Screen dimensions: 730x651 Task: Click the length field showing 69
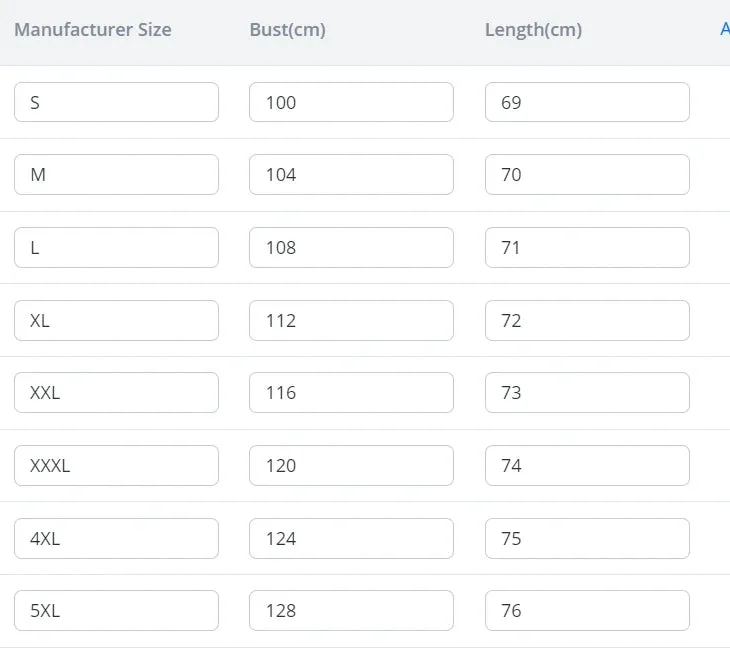click(x=587, y=102)
